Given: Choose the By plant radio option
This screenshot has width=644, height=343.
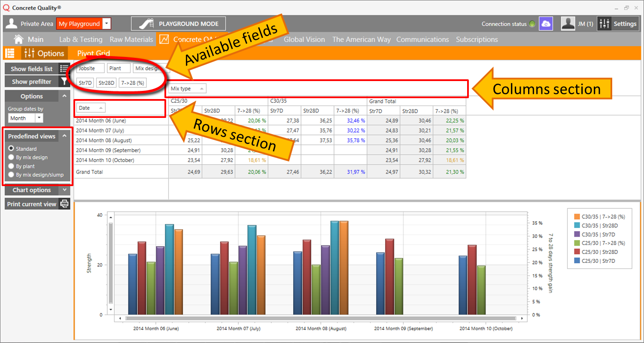Looking at the screenshot, I should 12,166.
